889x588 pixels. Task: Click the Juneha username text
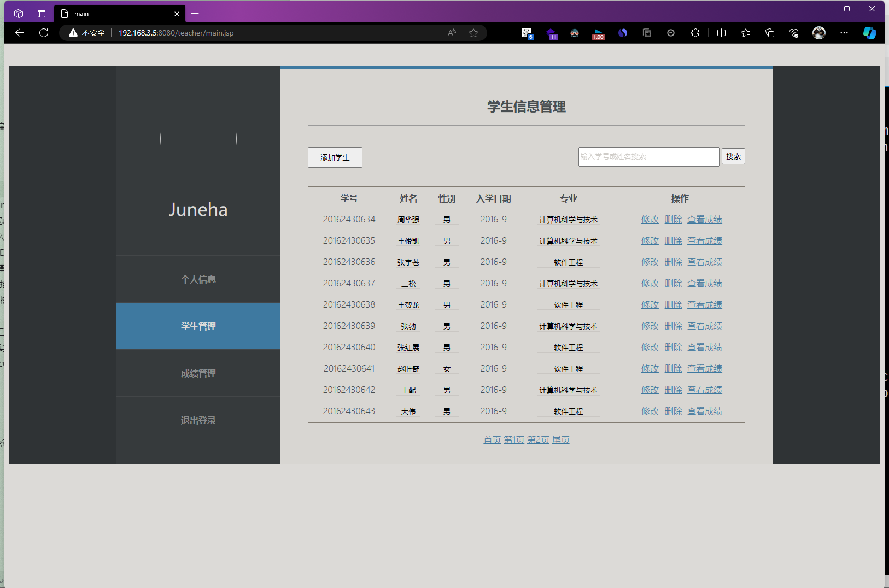198,210
